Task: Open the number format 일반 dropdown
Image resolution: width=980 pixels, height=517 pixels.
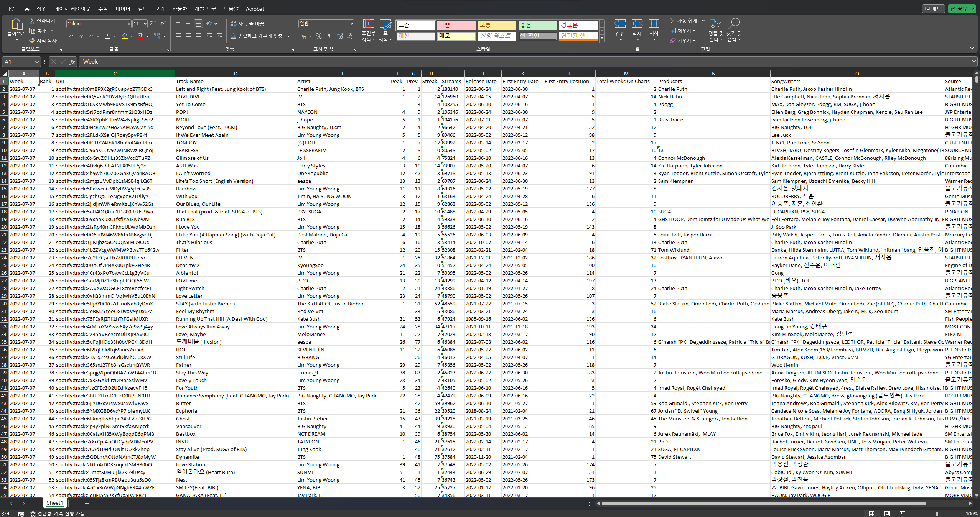Action: pyautogui.click(x=351, y=24)
